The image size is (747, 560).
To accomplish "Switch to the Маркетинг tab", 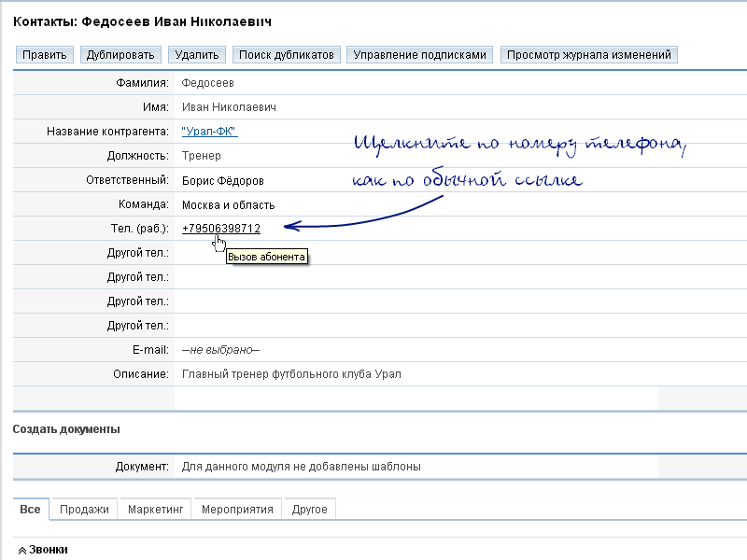I will click(x=155, y=510).
